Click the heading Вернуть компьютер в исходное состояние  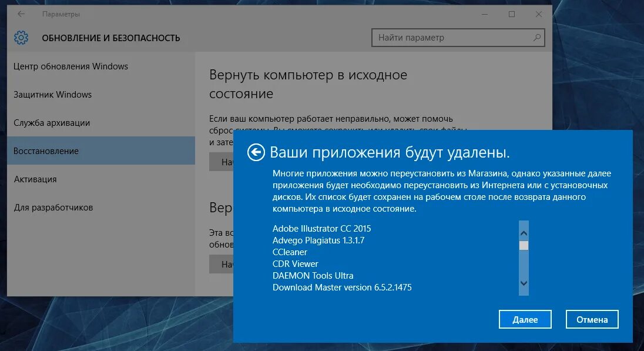pos(308,84)
